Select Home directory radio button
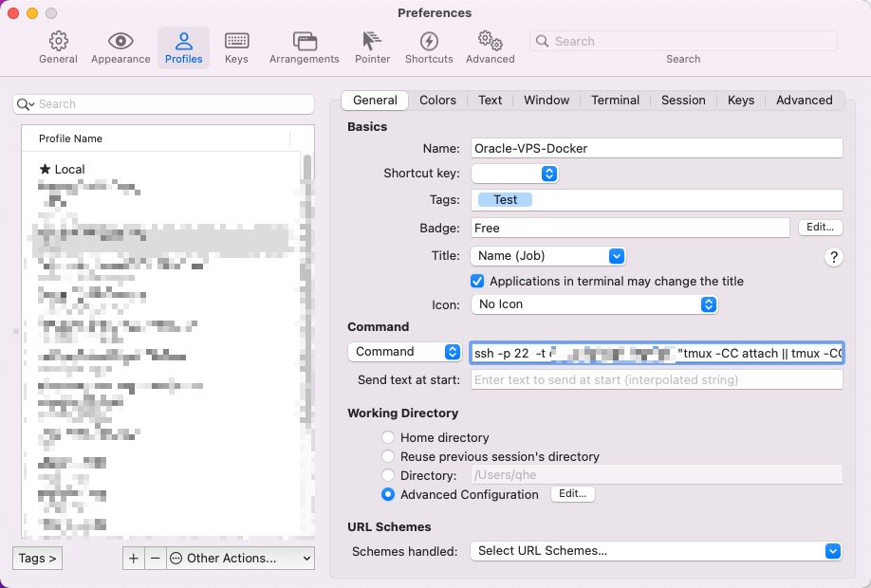871x588 pixels. point(388,437)
